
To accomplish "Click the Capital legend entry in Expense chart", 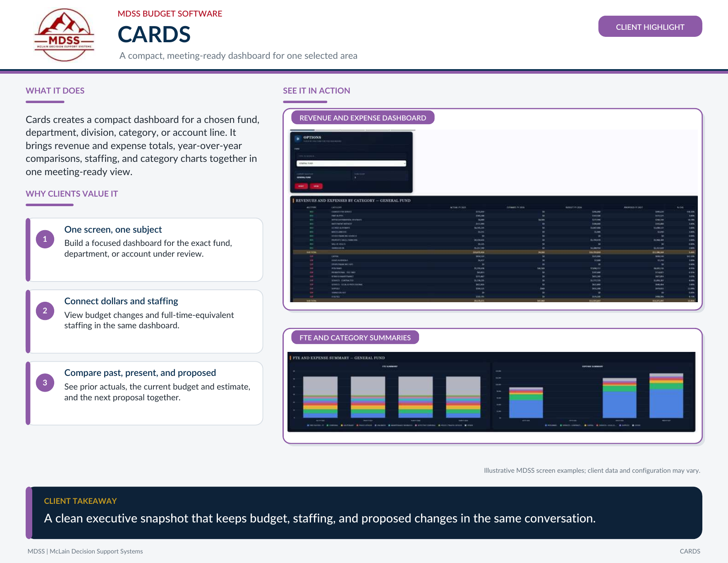I will 589,425.
